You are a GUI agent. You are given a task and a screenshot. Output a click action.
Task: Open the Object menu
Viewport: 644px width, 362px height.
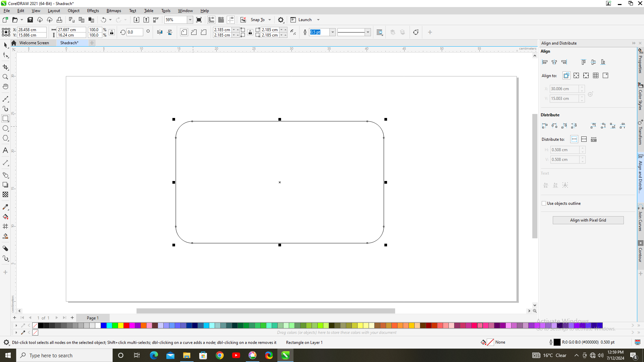pyautogui.click(x=73, y=11)
